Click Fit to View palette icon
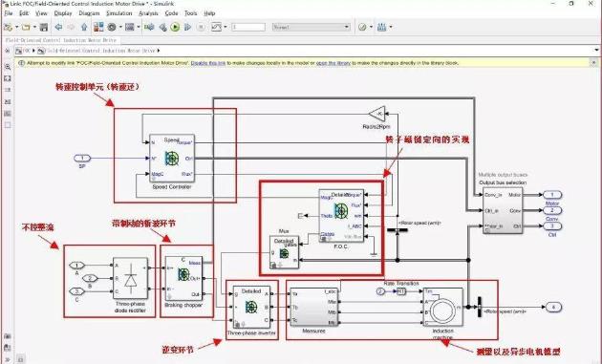 [8, 78]
